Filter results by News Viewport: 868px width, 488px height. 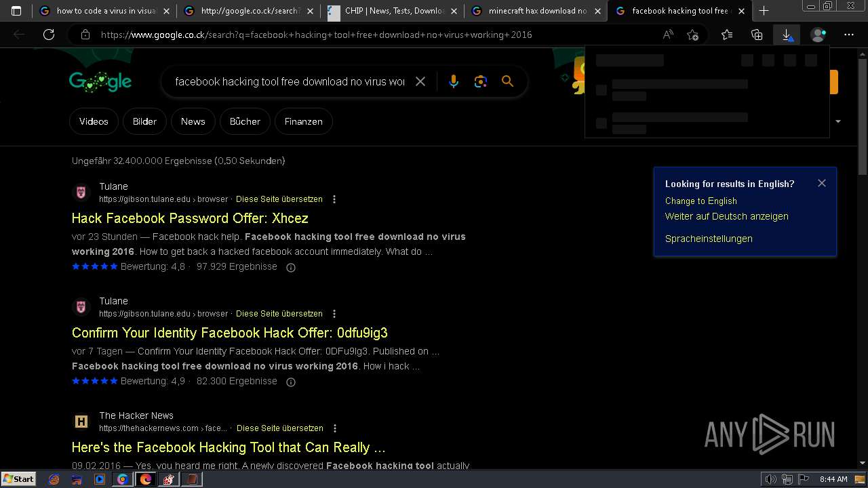[x=193, y=121]
